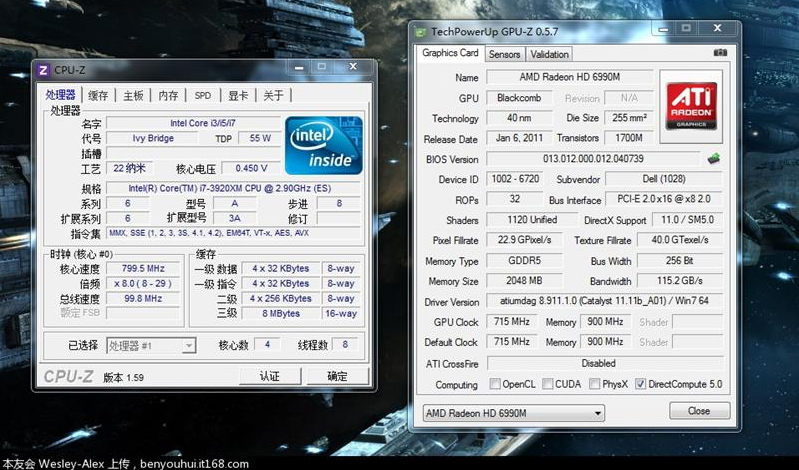799x470 pixels.
Task: Click the BIOS save chip icon in GPU-Z
Action: (x=714, y=159)
